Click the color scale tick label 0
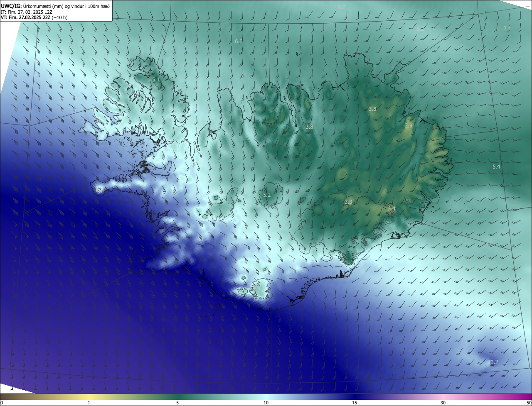 click(x=2, y=403)
